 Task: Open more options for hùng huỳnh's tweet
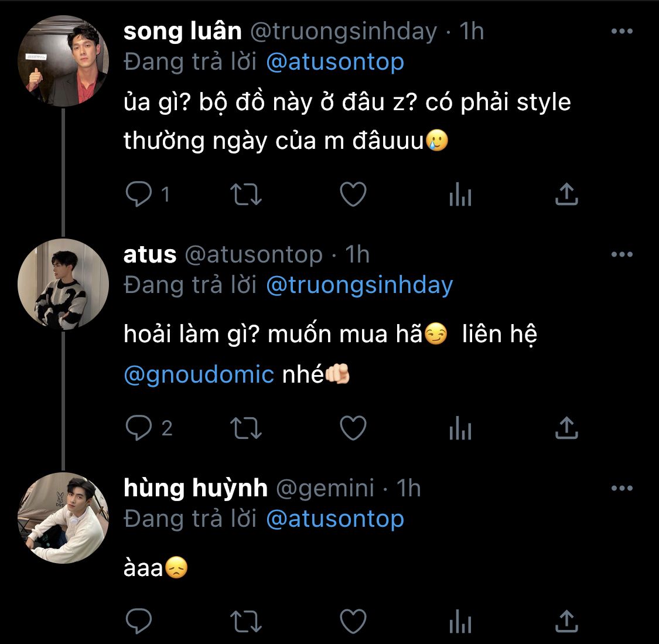coord(622,488)
